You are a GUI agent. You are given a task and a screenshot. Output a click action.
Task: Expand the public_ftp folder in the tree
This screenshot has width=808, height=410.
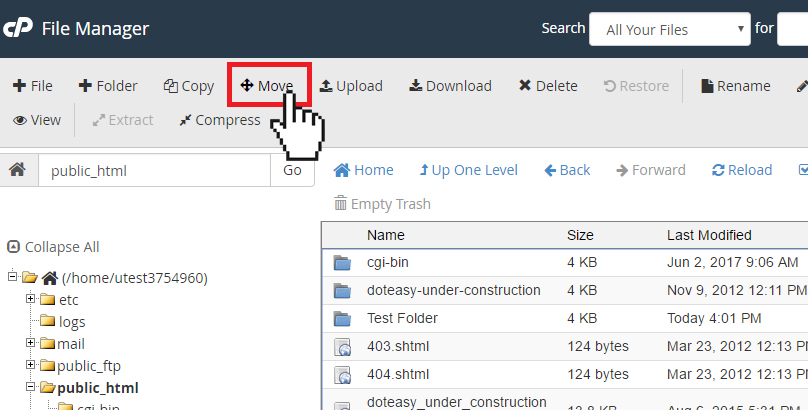(x=30, y=365)
